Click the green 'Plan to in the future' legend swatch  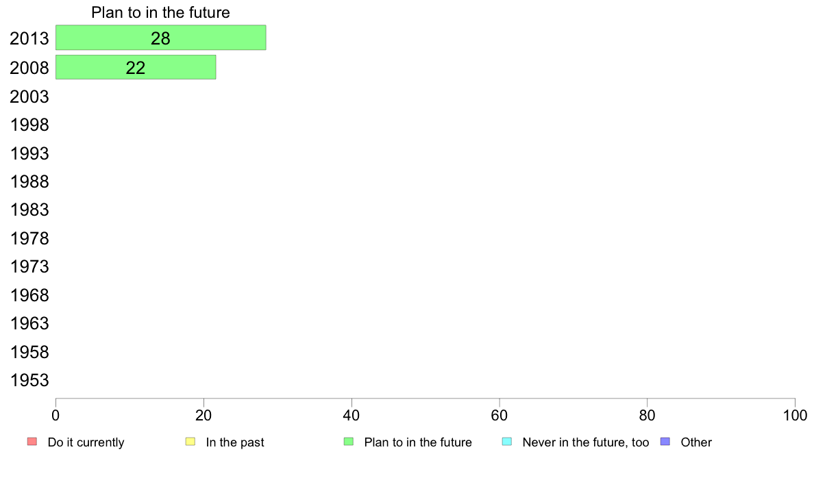point(349,442)
